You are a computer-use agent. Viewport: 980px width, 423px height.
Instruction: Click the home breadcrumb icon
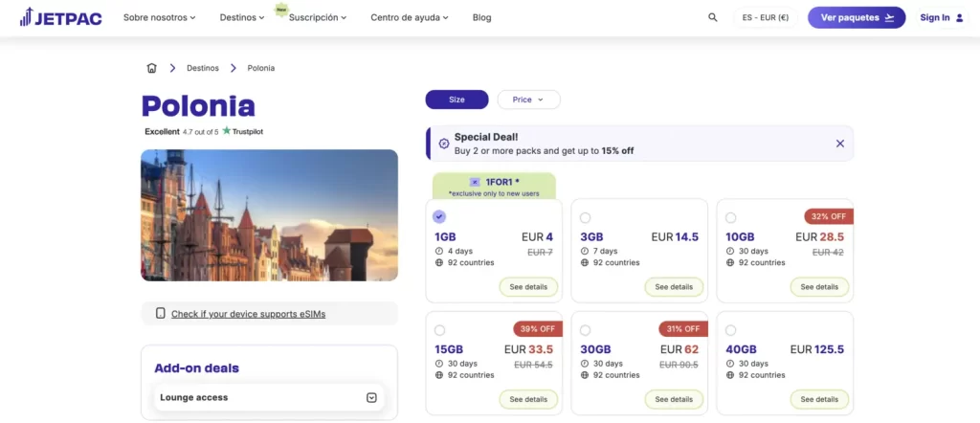pyautogui.click(x=151, y=68)
